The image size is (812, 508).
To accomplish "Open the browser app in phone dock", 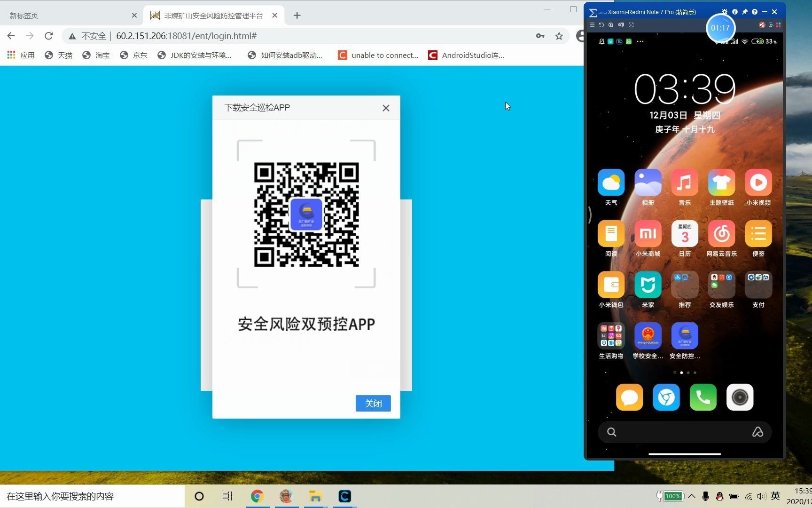I will tap(666, 397).
